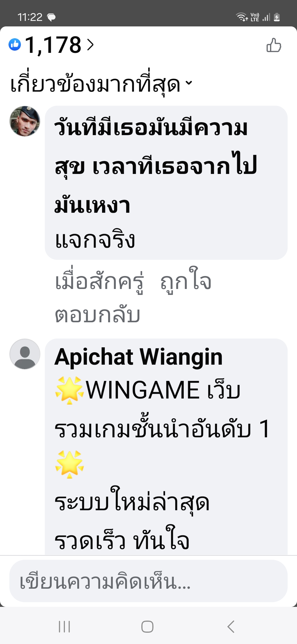Tap the messenger notification icon in status bar
Screen dimensions: 297x644
point(51,17)
